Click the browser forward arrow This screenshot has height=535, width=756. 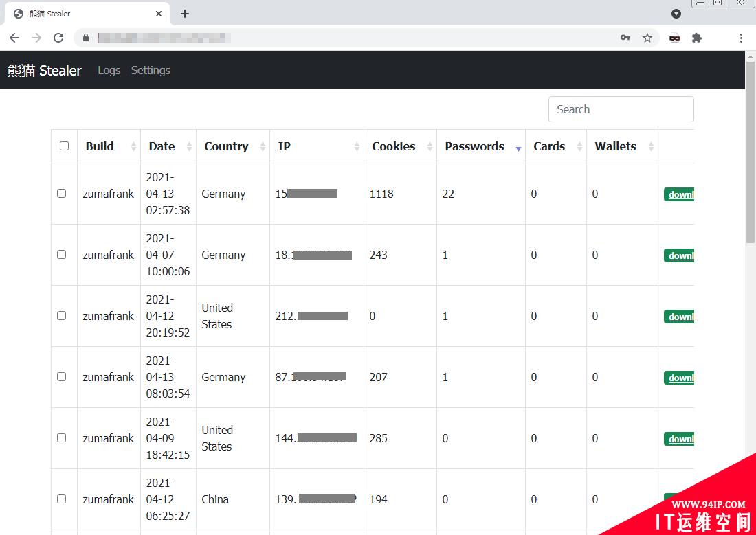(x=36, y=38)
